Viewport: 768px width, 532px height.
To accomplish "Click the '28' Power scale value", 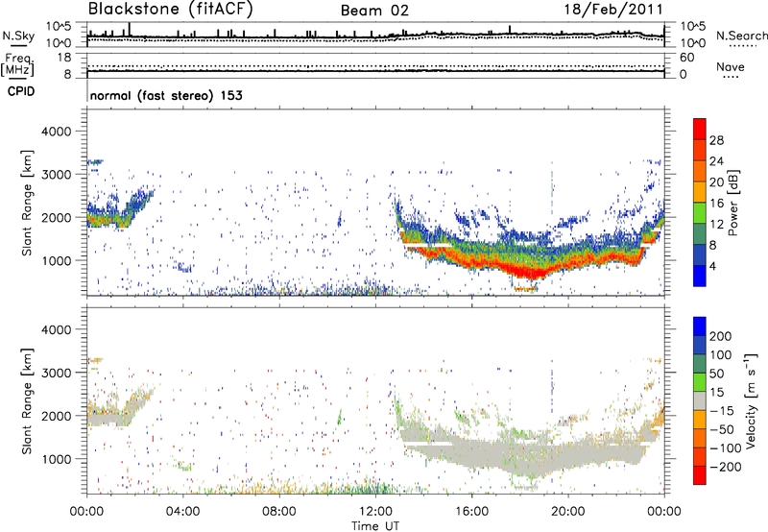I will click(x=716, y=140).
